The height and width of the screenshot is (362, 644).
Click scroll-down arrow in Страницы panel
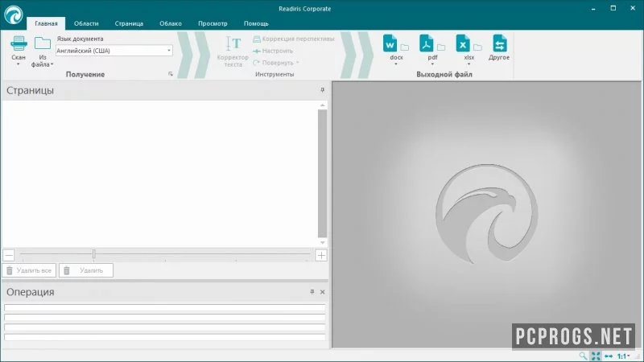(x=323, y=243)
